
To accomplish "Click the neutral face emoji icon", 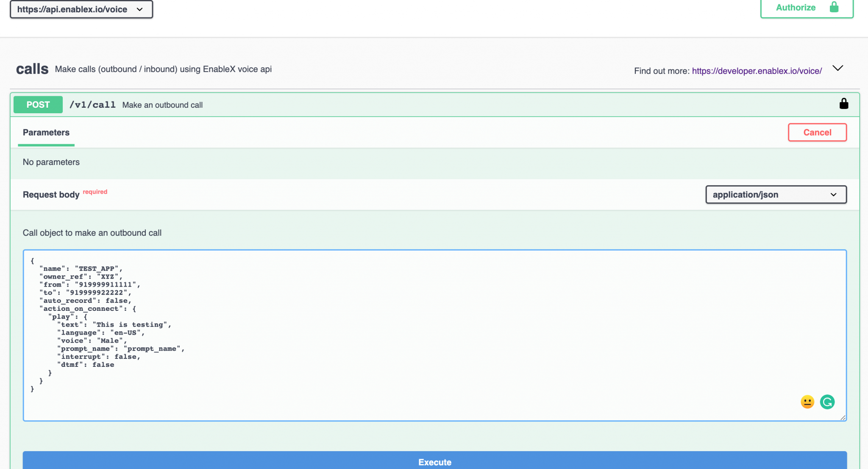I will pos(807,402).
